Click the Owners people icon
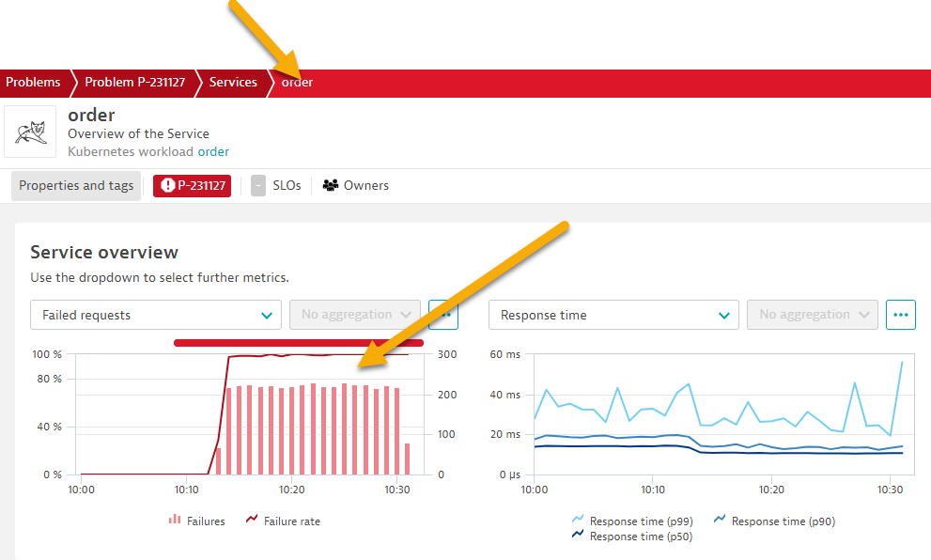Image resolution: width=931 pixels, height=560 pixels. pyautogui.click(x=330, y=186)
